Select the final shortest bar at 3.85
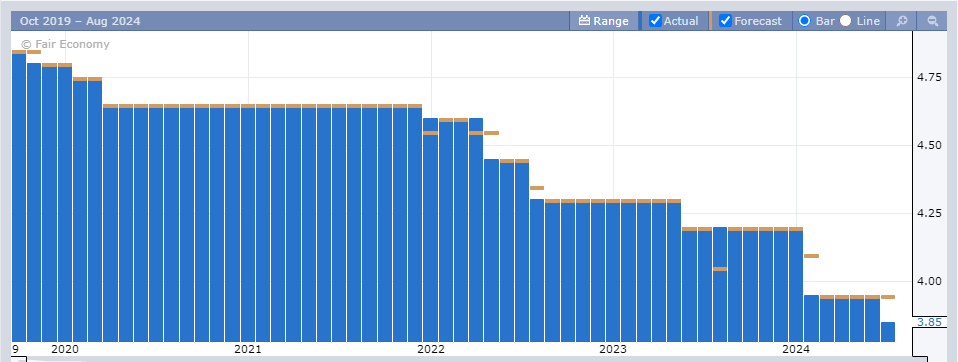Image resolution: width=958 pixels, height=362 pixels. click(x=888, y=332)
